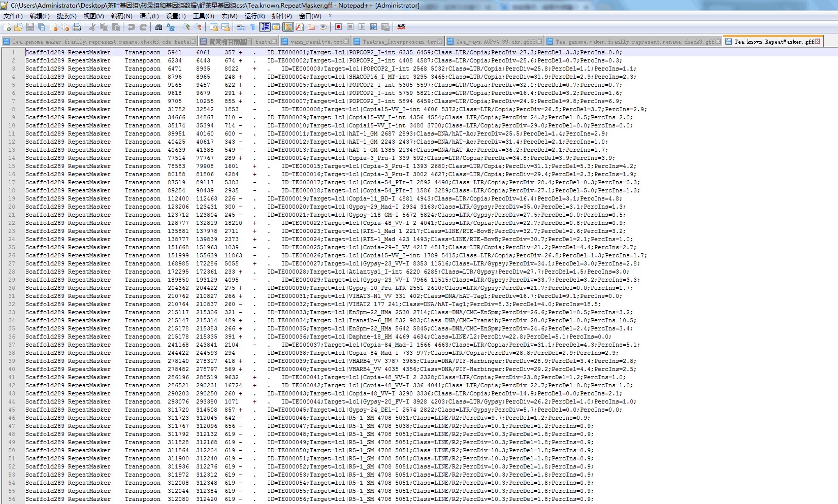Switch to the Teatree_Interproscan.tsv tab
Image resolution: width=838 pixels, height=504 pixels.
coord(398,42)
